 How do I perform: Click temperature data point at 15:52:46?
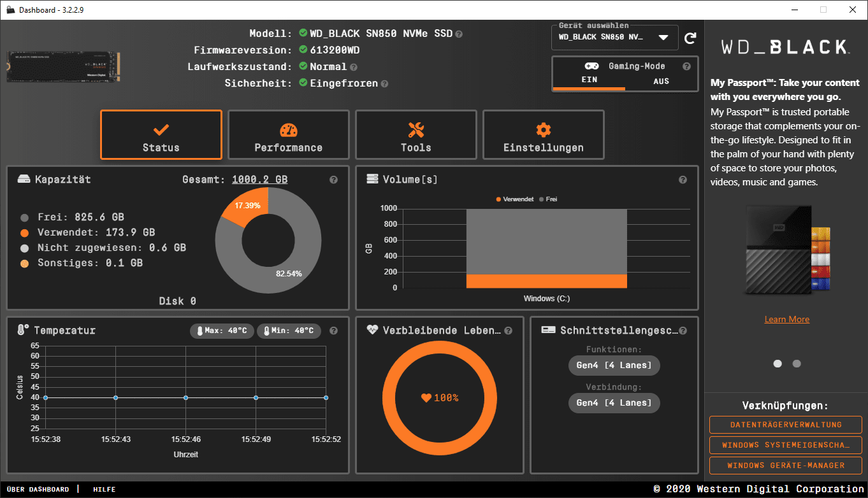coord(185,398)
